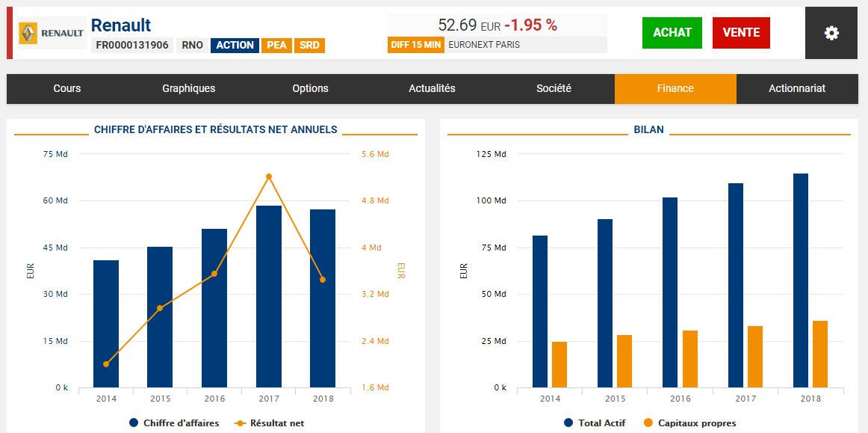The width and height of the screenshot is (868, 433).
Task: Go to the Actualités tab
Action: 432,89
